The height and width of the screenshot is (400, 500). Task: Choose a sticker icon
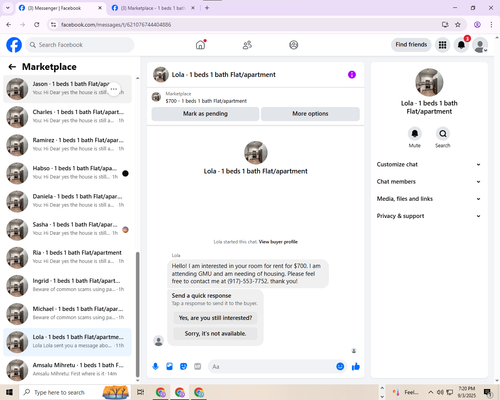click(x=183, y=367)
